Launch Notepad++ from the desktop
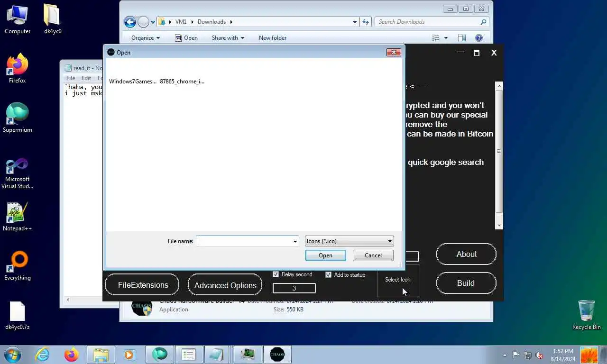This screenshot has height=364, width=607. coord(18,217)
